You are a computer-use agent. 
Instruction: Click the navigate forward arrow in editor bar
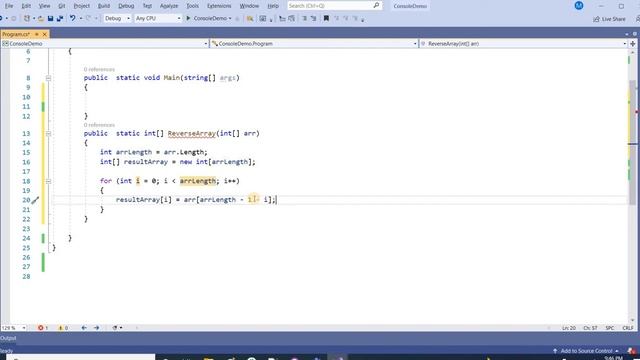(x=96, y=328)
